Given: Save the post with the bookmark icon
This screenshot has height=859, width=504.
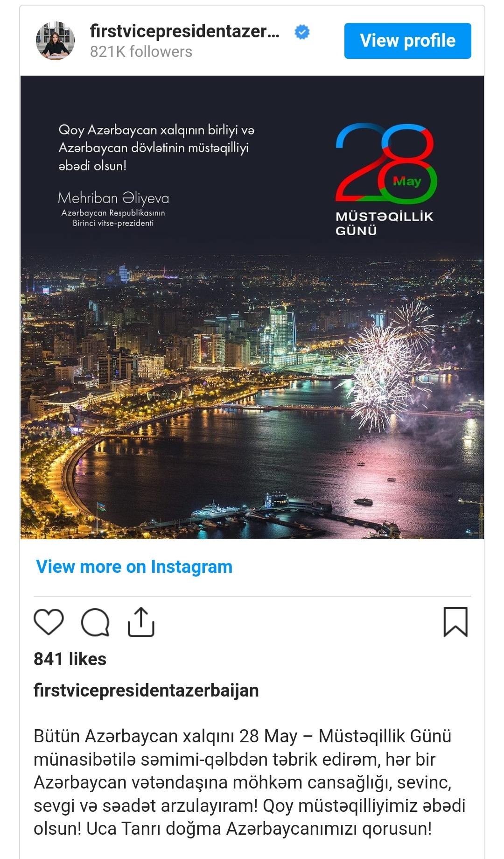Looking at the screenshot, I should pyautogui.click(x=455, y=622).
